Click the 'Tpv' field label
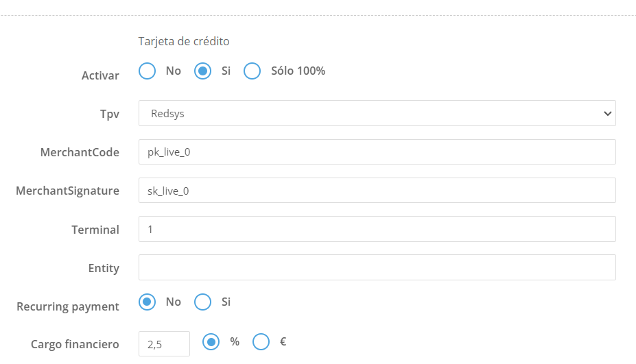This screenshot has height=364, width=636. click(x=110, y=114)
